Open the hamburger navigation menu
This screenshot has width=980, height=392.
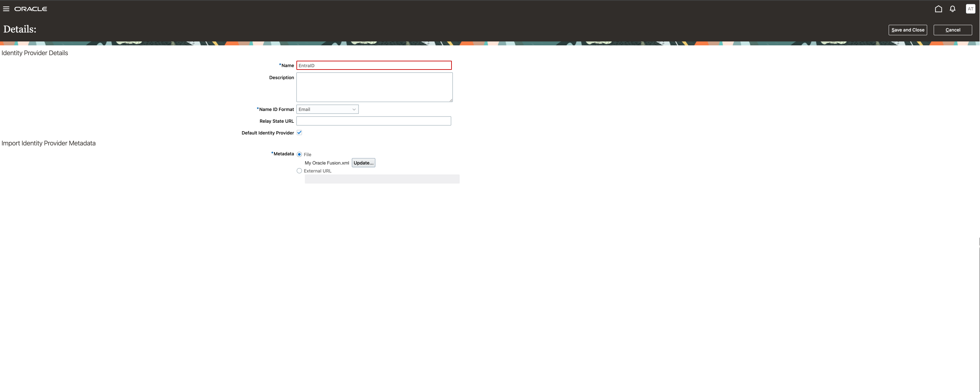point(6,9)
